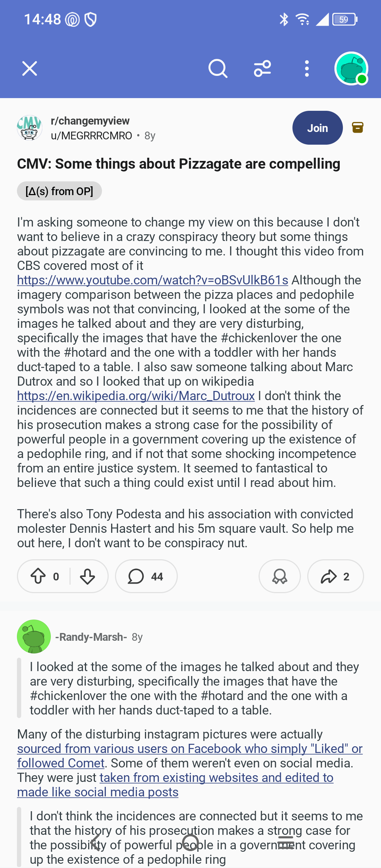The height and width of the screenshot is (868, 381).
Task: Open 'taken from existing websites' link
Action: pos(216,778)
